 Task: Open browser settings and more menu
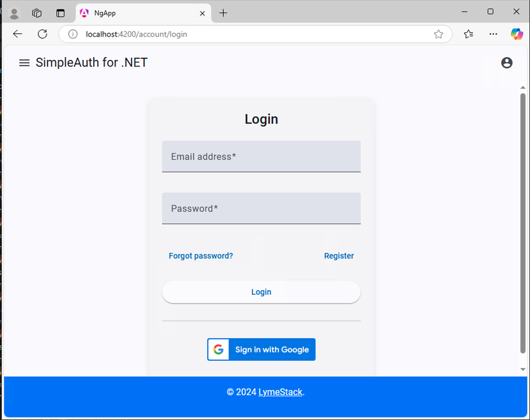[493, 34]
